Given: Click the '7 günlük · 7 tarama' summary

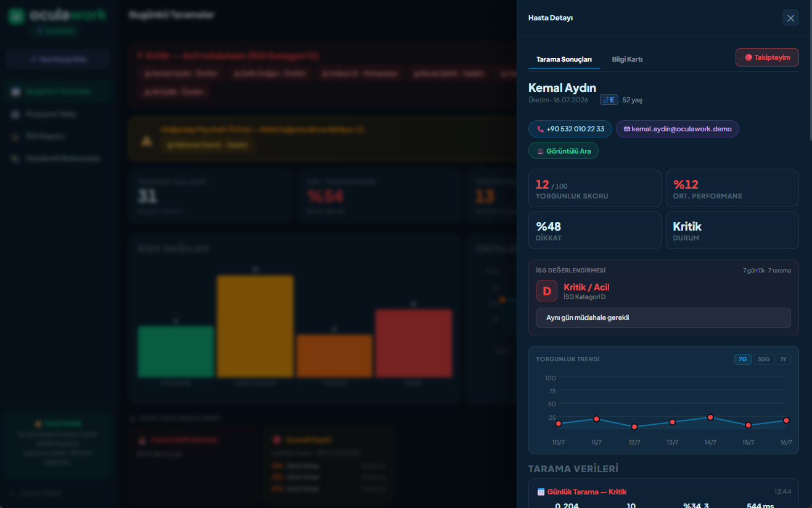Looking at the screenshot, I should pyautogui.click(x=767, y=271).
